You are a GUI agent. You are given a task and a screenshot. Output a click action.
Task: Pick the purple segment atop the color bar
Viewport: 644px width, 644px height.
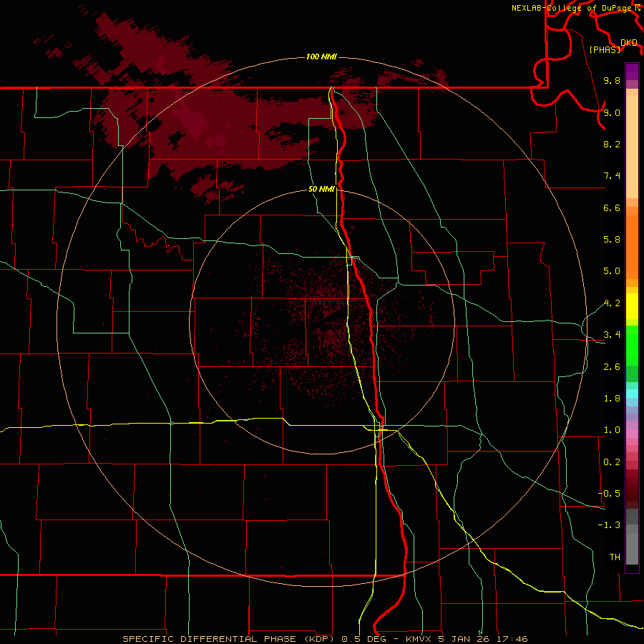pos(632,72)
